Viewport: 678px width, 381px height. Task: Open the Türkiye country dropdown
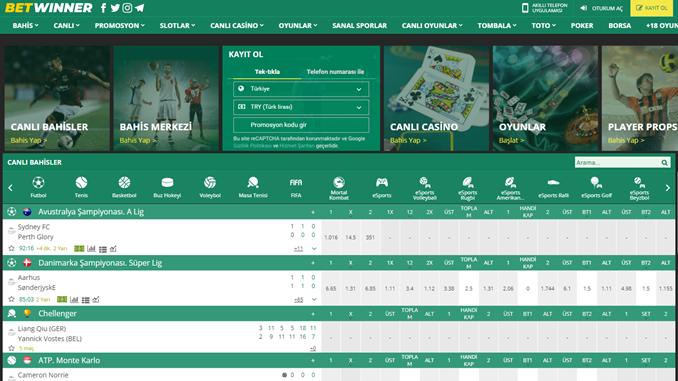tap(301, 89)
